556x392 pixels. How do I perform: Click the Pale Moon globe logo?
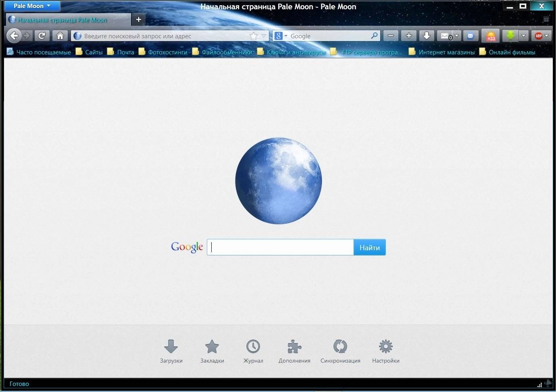(279, 181)
